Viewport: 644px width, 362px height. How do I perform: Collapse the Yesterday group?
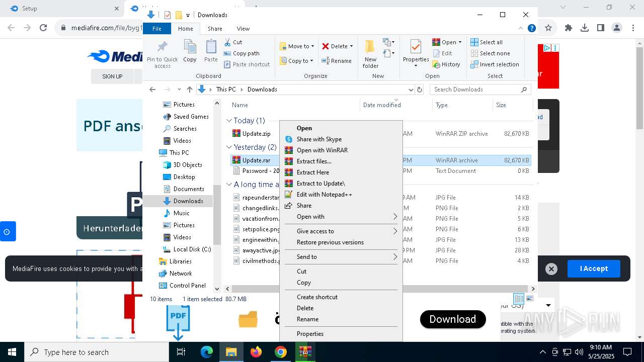(x=229, y=147)
